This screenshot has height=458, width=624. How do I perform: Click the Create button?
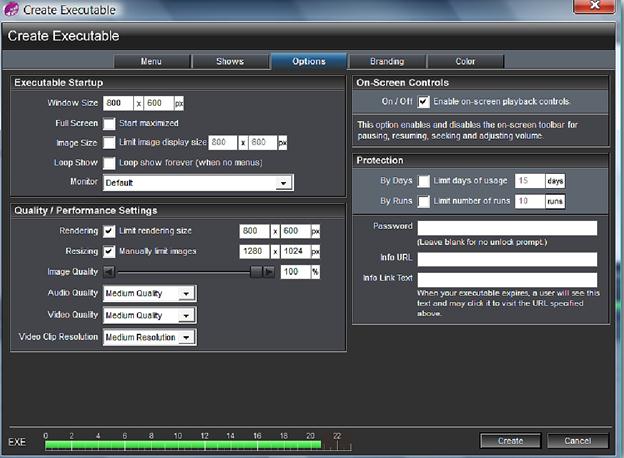(x=511, y=441)
